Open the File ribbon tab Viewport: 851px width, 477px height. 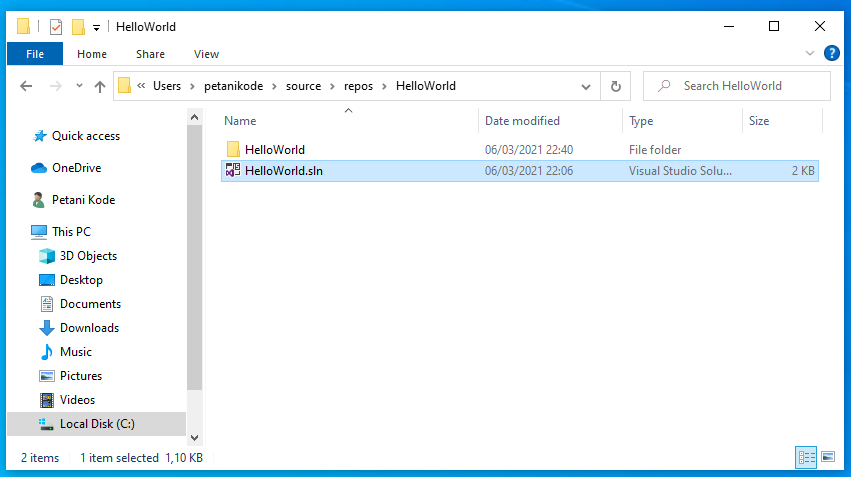(35, 54)
